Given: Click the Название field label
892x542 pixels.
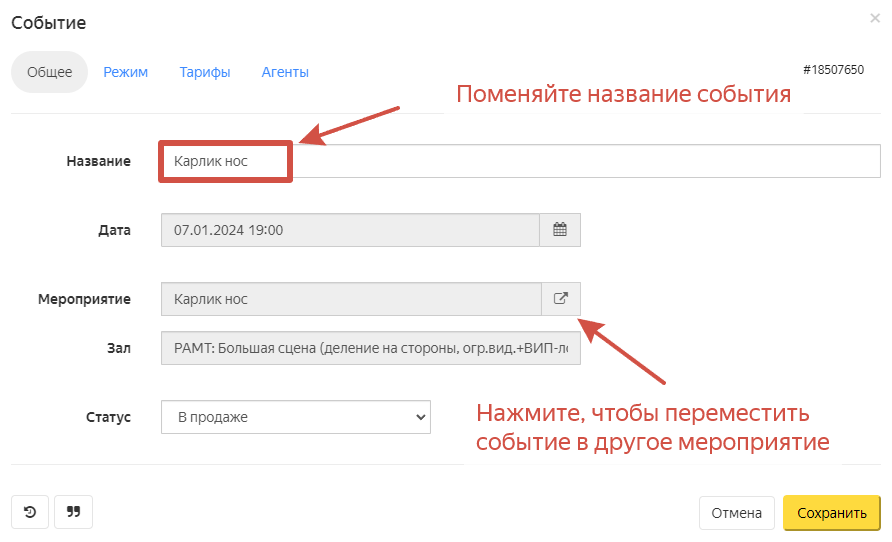Looking at the screenshot, I should (98, 161).
